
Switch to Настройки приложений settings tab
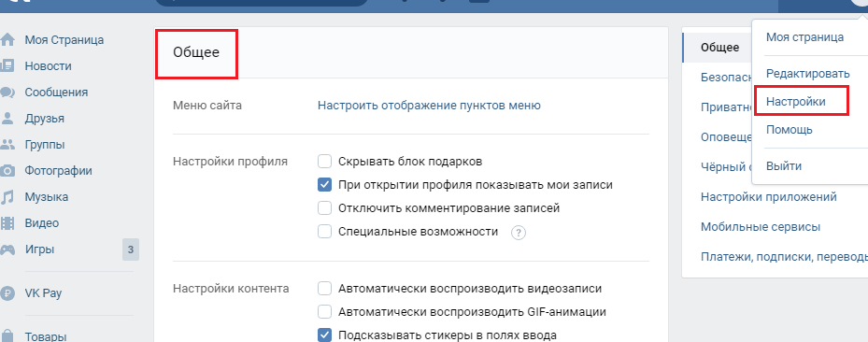tap(769, 197)
